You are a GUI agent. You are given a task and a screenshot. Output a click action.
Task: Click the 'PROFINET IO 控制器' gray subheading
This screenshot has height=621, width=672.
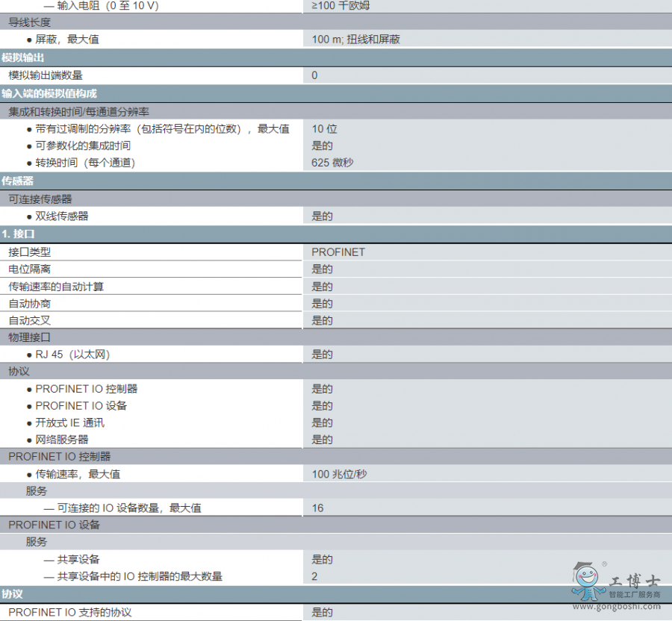[x=60, y=457]
